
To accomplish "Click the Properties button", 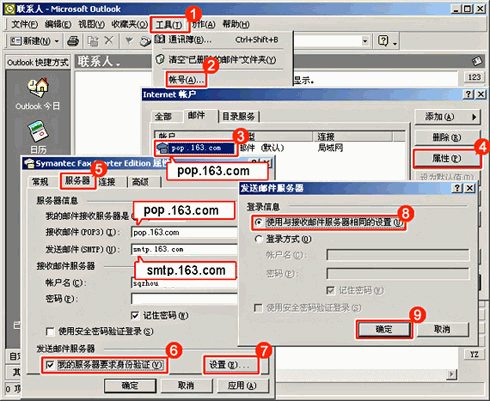I will click(447, 158).
